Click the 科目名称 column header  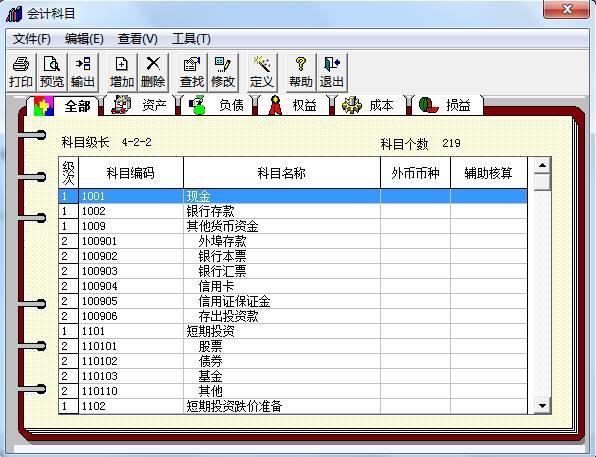[x=282, y=173]
